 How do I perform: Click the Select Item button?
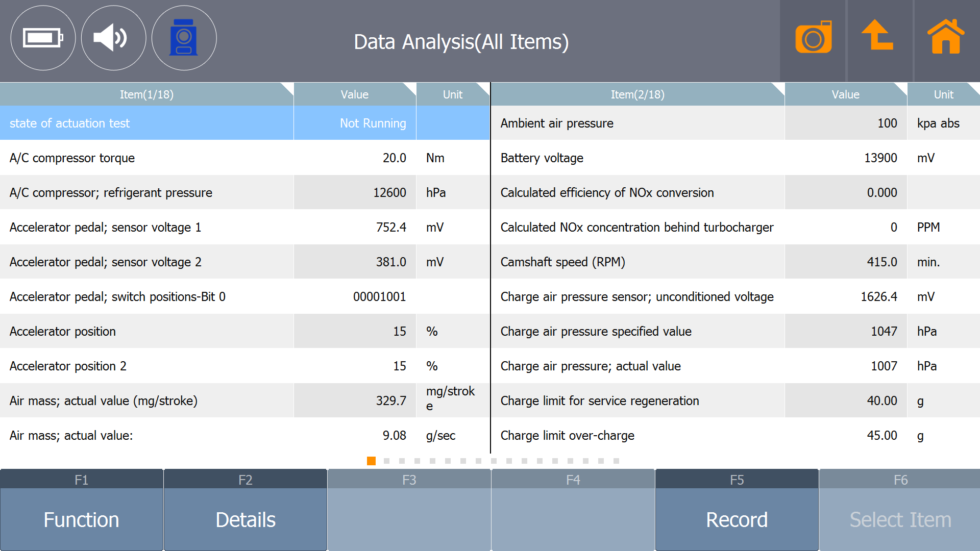point(900,519)
